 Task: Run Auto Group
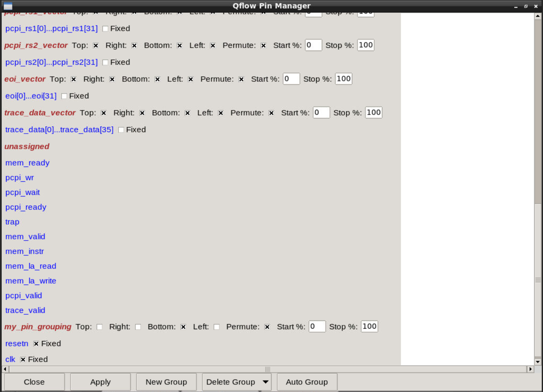coord(307,382)
